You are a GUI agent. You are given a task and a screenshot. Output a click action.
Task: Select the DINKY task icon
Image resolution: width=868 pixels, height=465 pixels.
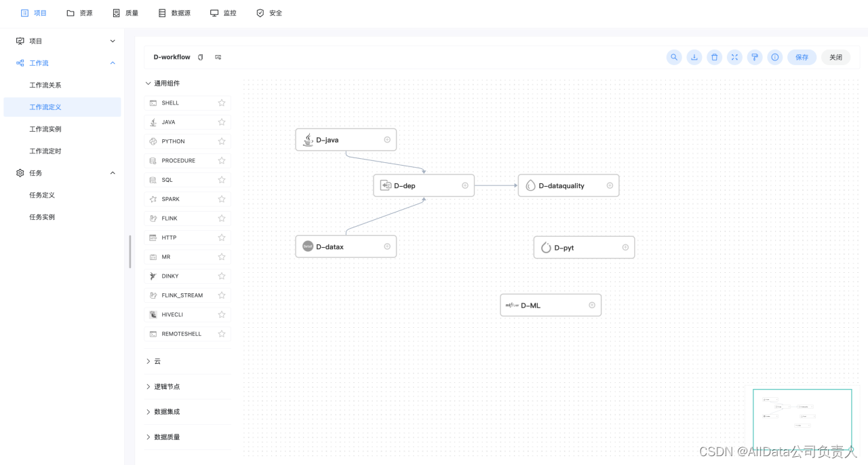coord(153,276)
